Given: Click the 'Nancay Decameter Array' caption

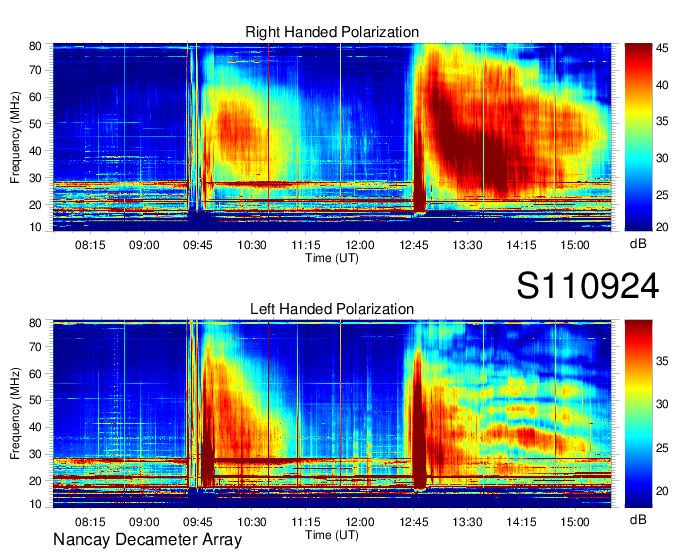Looking at the screenshot, I should pyautogui.click(x=147, y=540).
